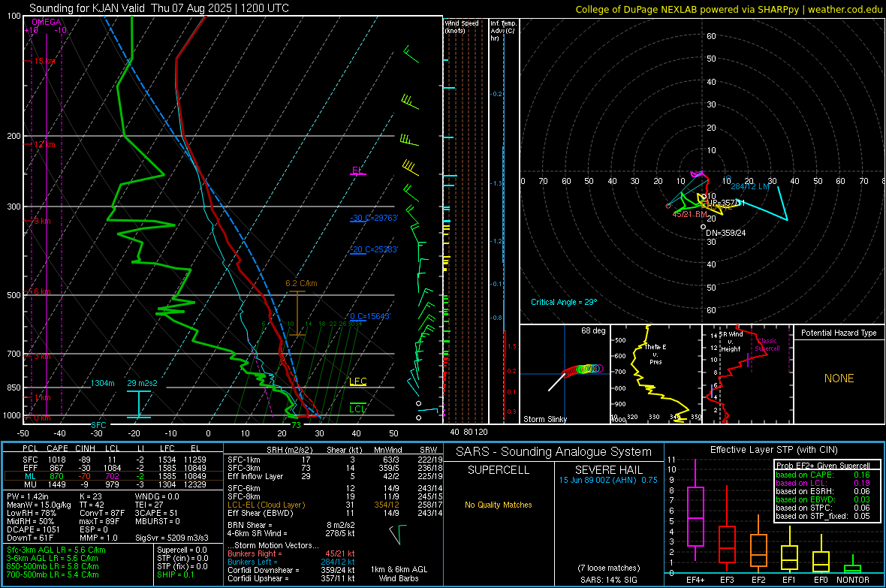Select the orange 'LCL-EL (Cloud Layer)' row
886x588 pixels.
(336, 505)
